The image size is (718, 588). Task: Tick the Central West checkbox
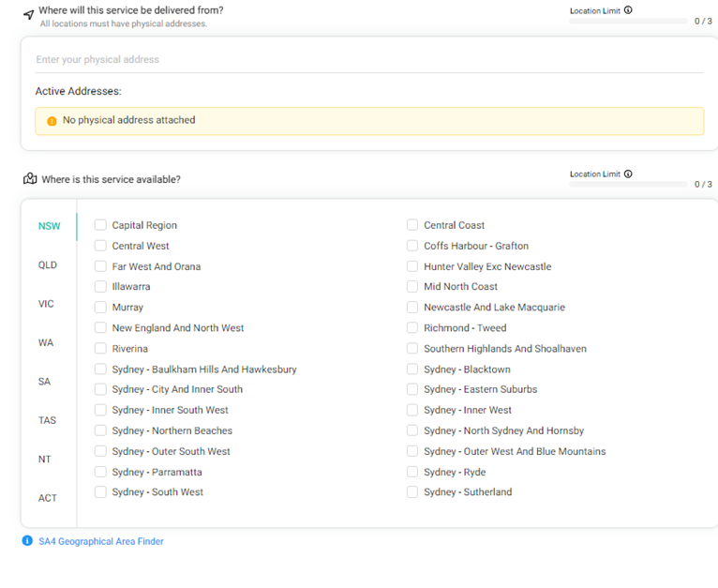100,246
